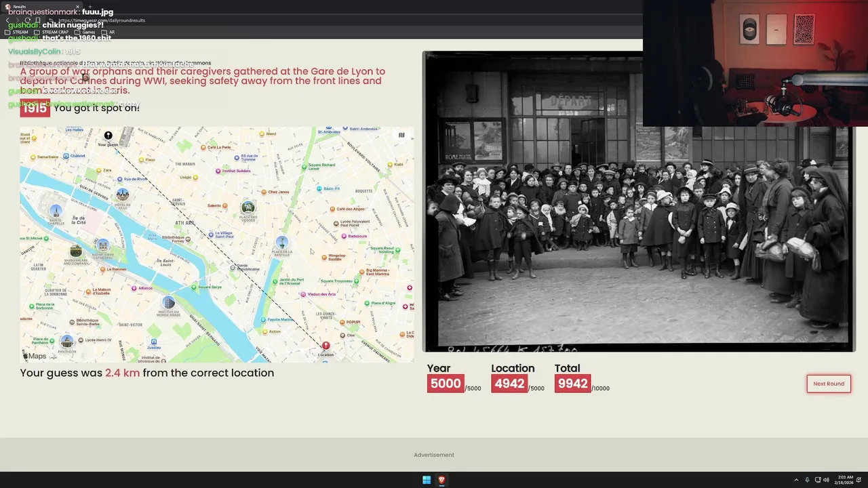Click the red Location pin on the map
Image resolution: width=868 pixels, height=488 pixels.
(x=325, y=346)
